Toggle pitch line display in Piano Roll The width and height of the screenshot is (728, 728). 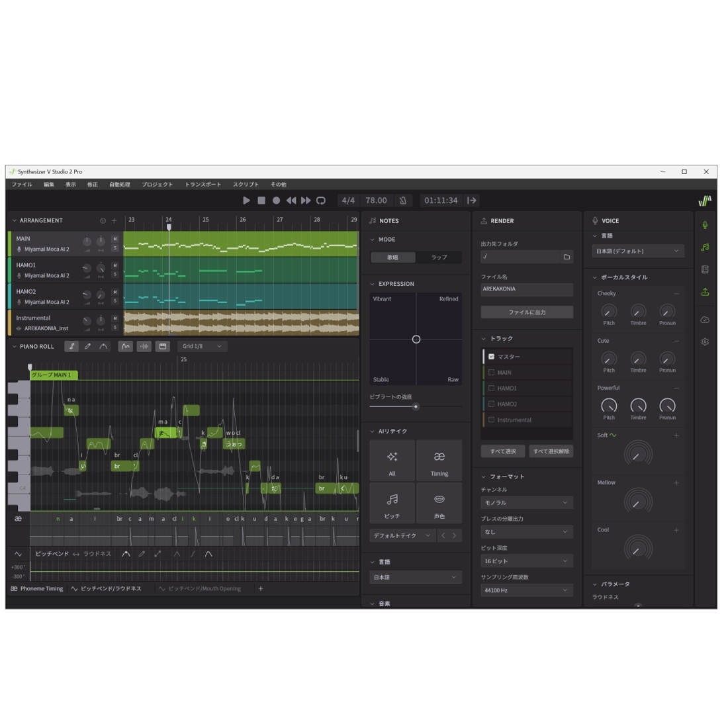(x=125, y=346)
